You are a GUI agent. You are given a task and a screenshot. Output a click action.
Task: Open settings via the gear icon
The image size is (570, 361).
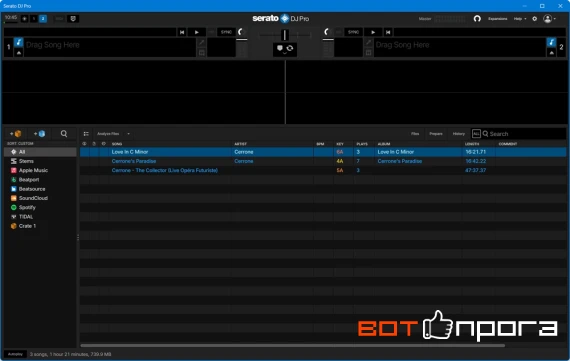(534, 19)
